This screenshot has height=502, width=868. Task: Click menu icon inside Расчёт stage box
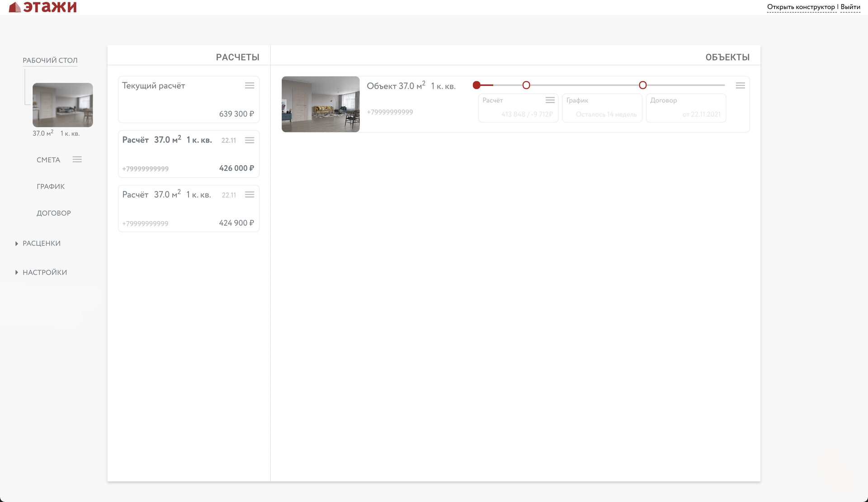pos(550,100)
